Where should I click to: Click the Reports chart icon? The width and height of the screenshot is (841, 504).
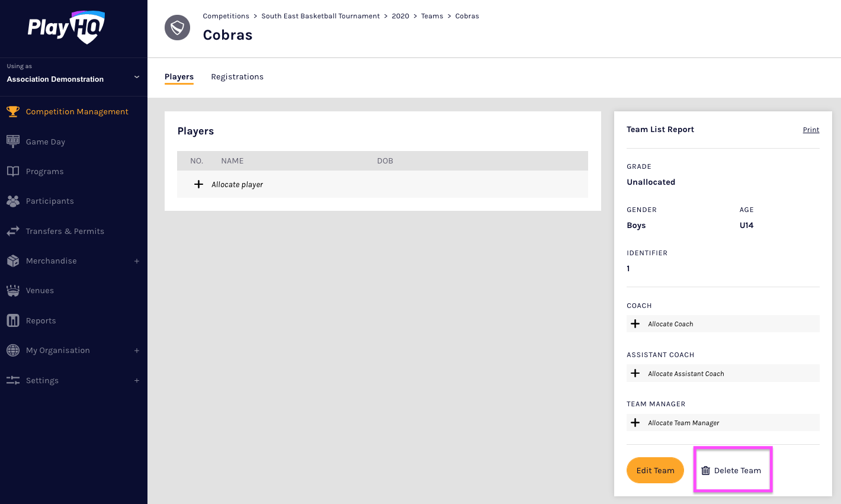[x=13, y=320]
